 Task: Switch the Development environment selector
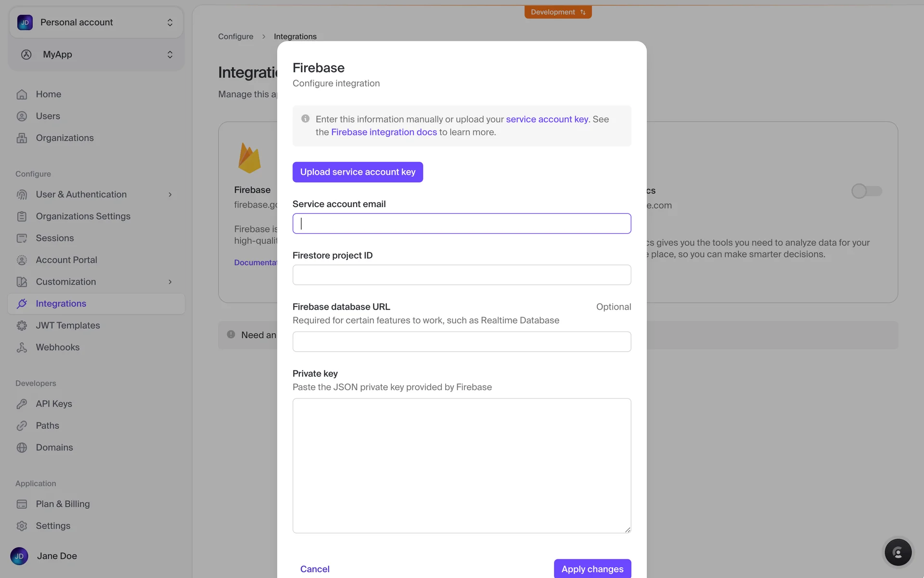pos(558,12)
